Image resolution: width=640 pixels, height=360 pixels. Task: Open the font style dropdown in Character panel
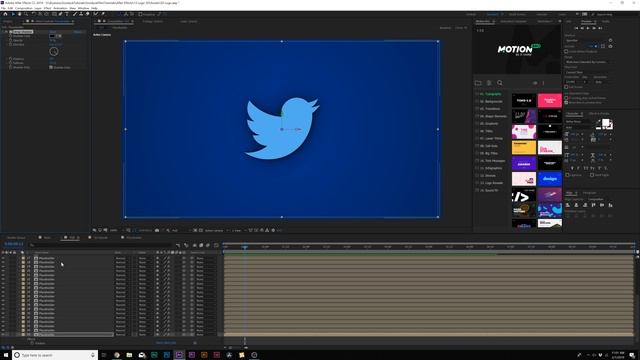[579, 127]
